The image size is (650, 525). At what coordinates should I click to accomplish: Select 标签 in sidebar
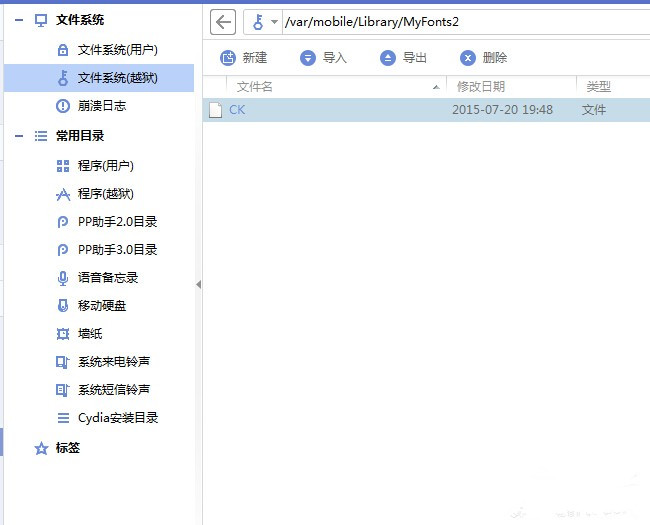[x=68, y=448]
